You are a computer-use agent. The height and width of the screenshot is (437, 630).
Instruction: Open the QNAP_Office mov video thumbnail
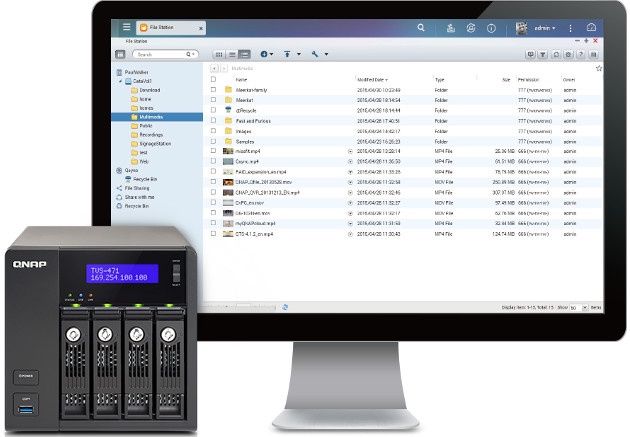point(228,182)
